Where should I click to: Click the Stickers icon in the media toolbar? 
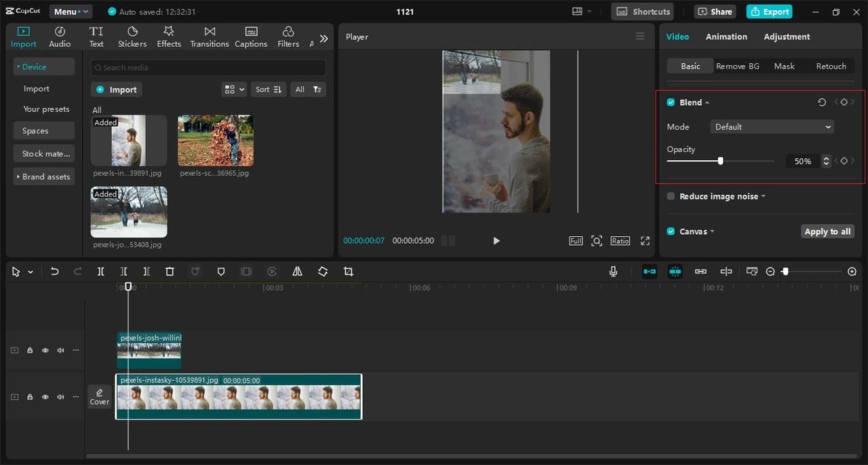[x=132, y=35]
